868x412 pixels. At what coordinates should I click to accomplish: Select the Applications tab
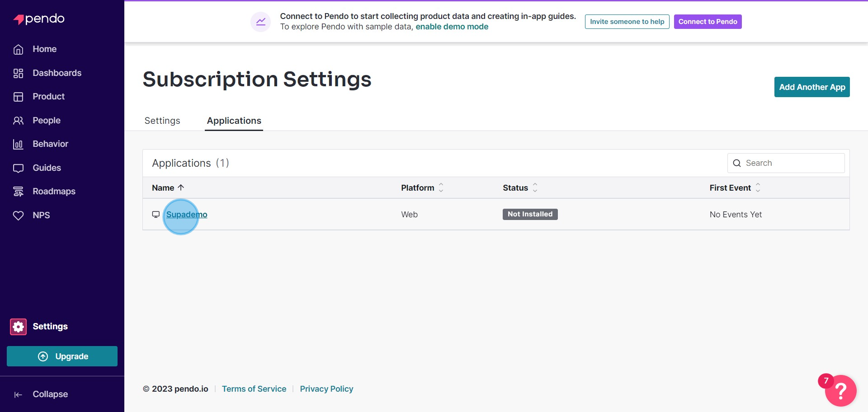[234, 121]
